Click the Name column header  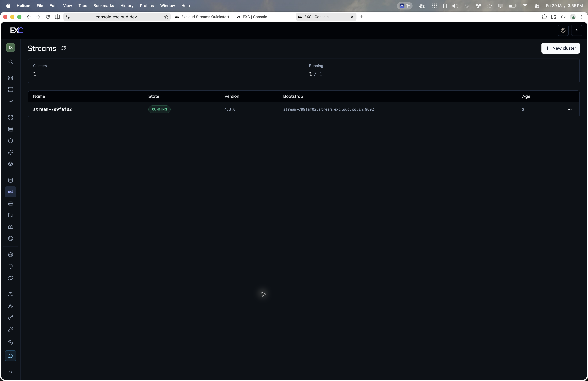[39, 96]
